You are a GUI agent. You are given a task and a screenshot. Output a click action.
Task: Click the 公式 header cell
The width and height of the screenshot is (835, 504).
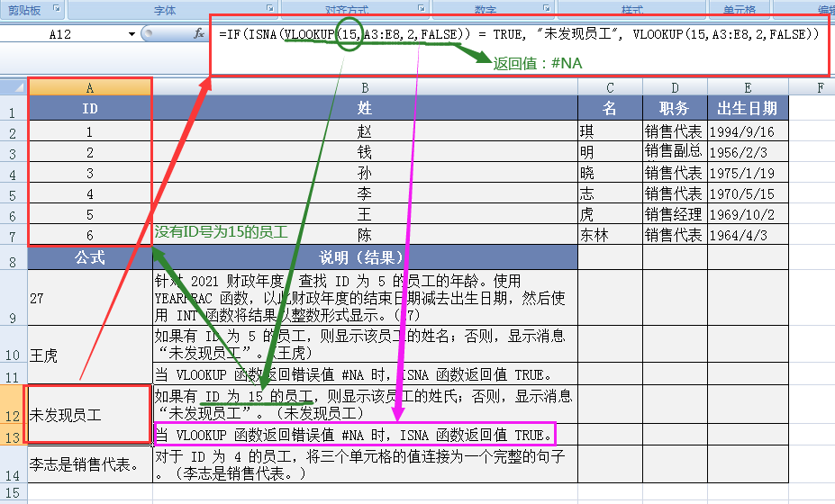[x=89, y=257]
